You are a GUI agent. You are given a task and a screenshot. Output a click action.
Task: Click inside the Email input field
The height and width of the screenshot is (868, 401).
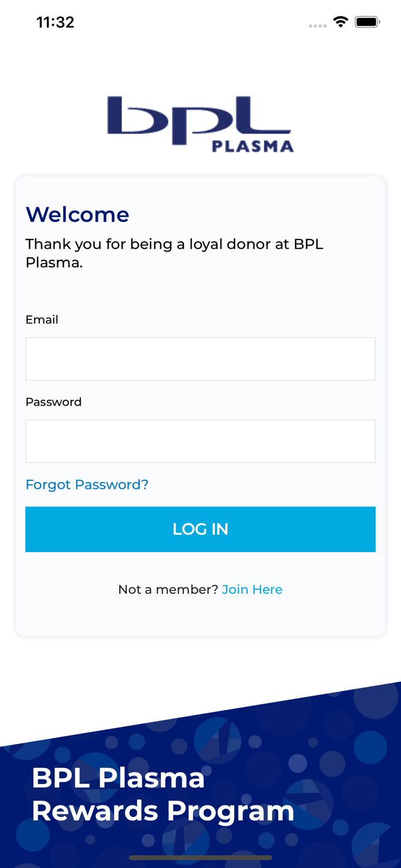tap(200, 358)
